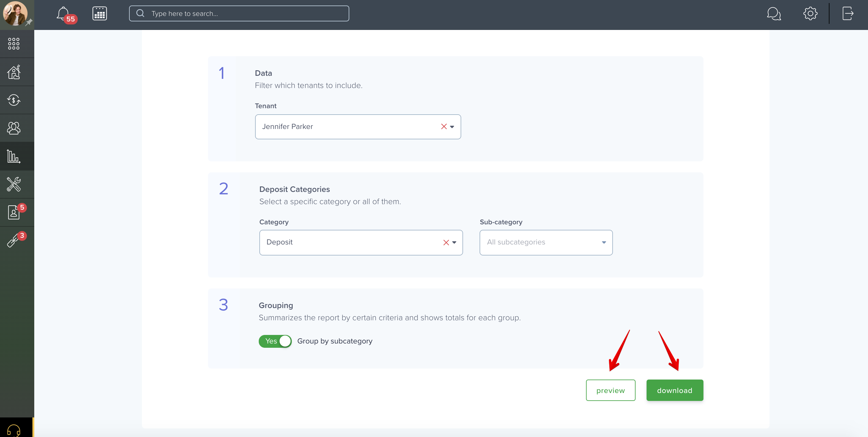Click the Tenant field showing Jennifer Parker
This screenshot has width=868, height=437.
point(358,127)
